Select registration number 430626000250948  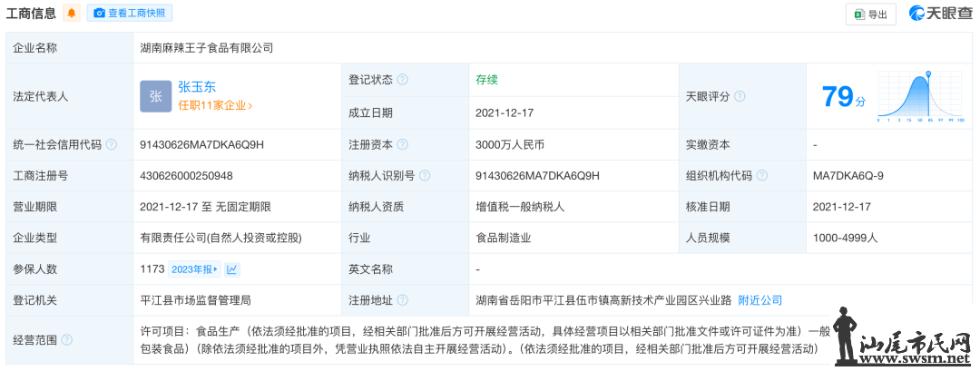click(186, 175)
